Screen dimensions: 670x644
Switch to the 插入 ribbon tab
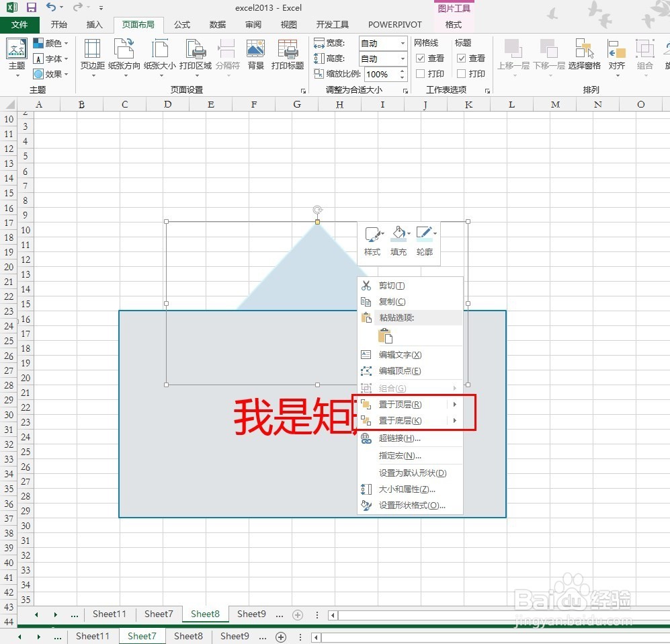(93, 24)
